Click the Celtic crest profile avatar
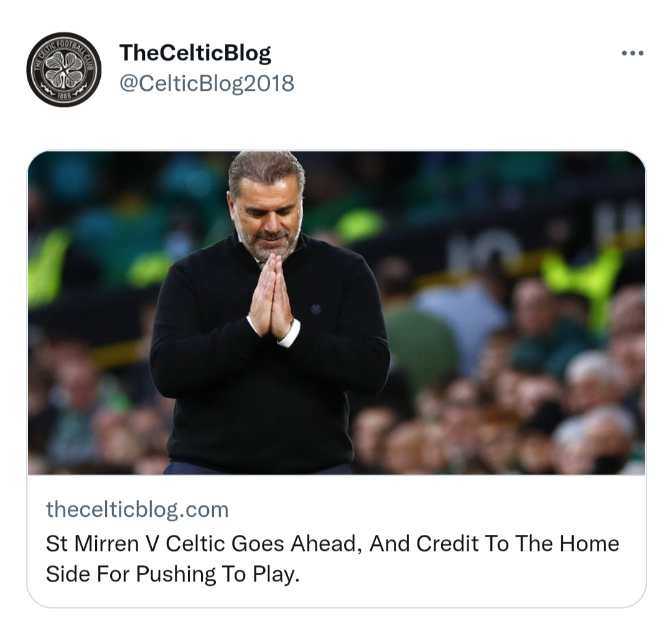This screenshot has width=672, height=630. click(x=64, y=70)
